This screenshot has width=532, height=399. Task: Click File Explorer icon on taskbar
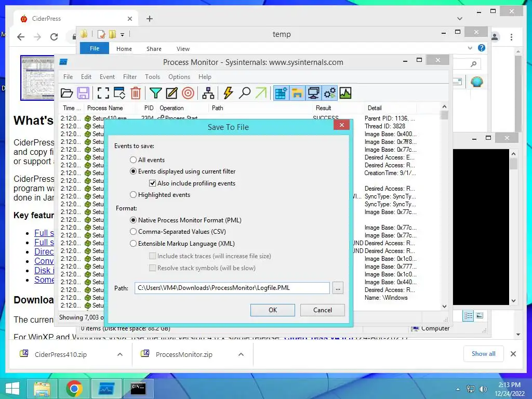coord(42,389)
